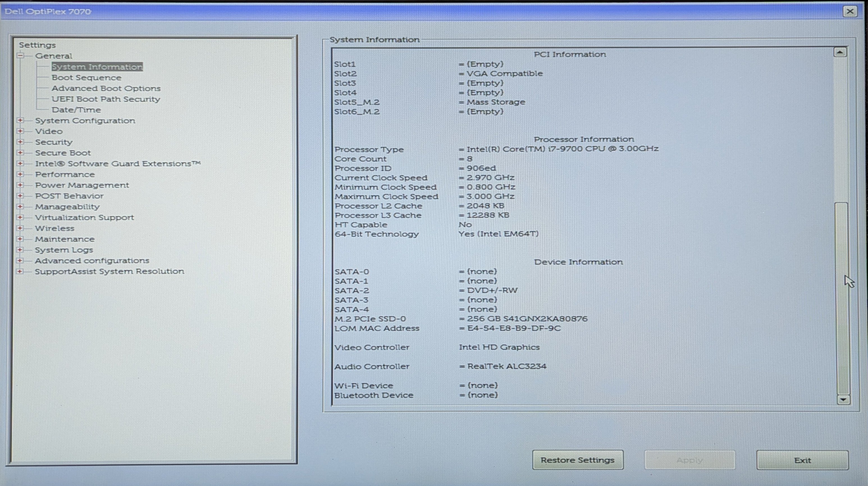Expand the Power Management node
This screenshot has height=486, width=868.
point(20,185)
